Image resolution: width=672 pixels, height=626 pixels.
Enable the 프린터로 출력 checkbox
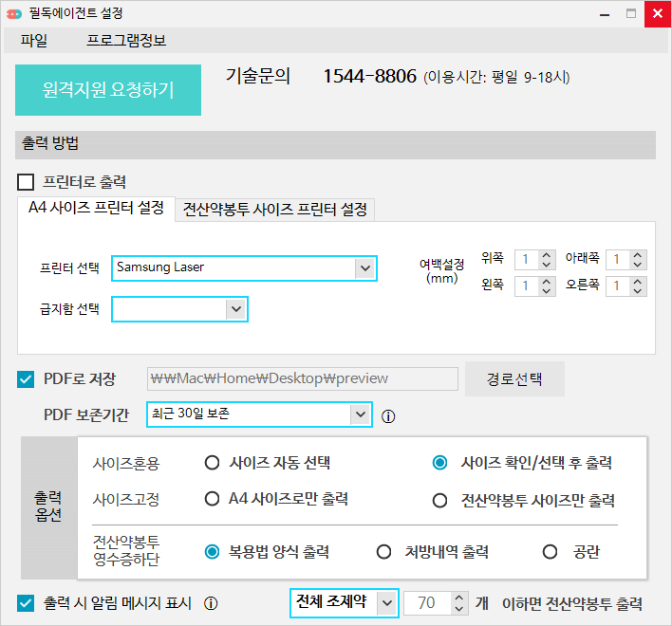tap(26, 181)
